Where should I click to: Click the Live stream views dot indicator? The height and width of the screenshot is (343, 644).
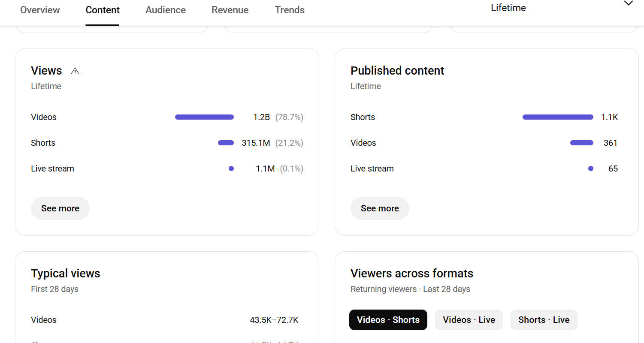pyautogui.click(x=231, y=168)
